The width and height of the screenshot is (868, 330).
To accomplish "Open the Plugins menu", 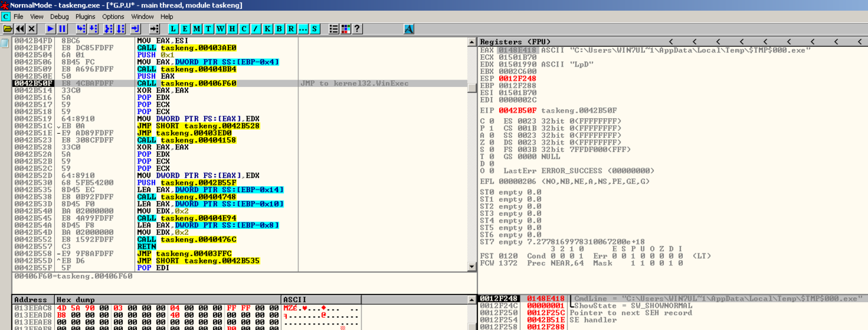I will tap(85, 16).
